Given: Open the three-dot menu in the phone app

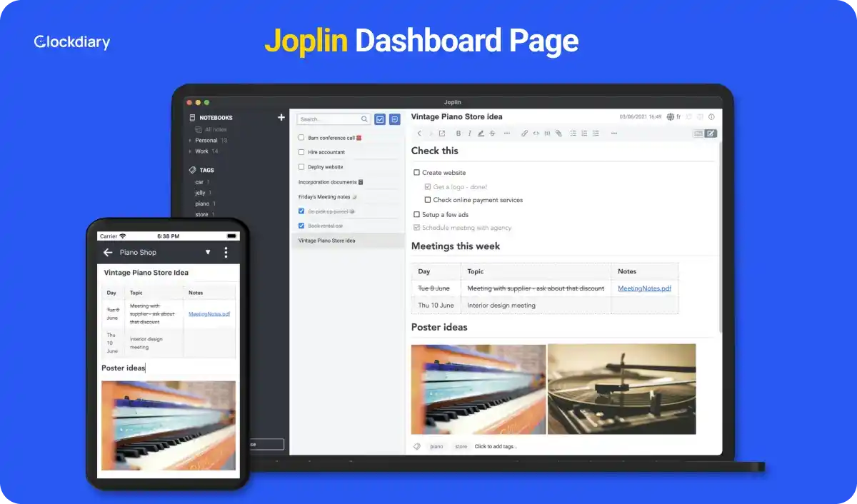Looking at the screenshot, I should pyautogui.click(x=226, y=252).
